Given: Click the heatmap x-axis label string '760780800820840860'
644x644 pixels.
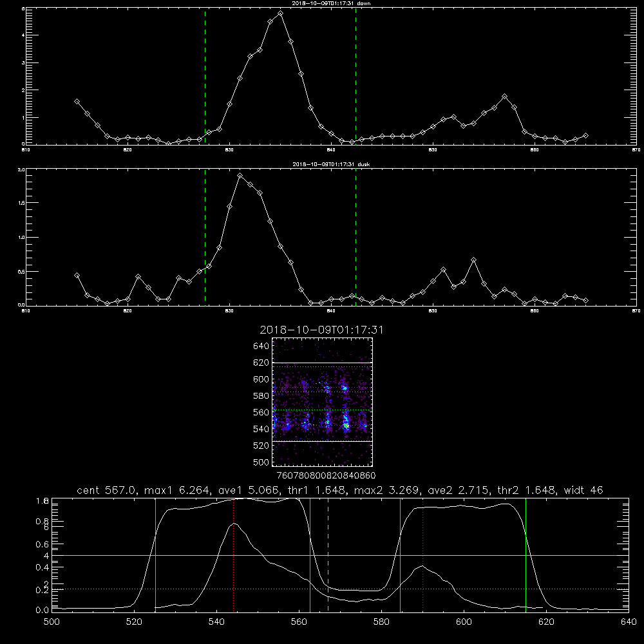Looking at the screenshot, I should (326, 475).
